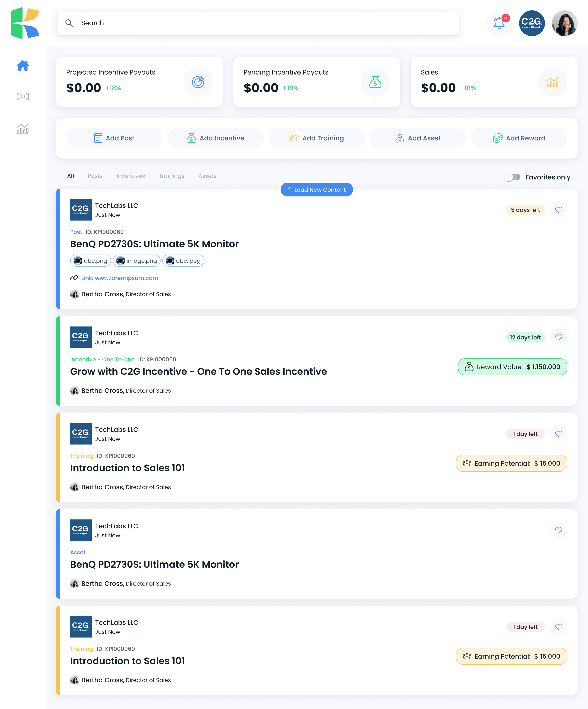Click the Sales chart icon
588x709 pixels.
click(x=553, y=82)
